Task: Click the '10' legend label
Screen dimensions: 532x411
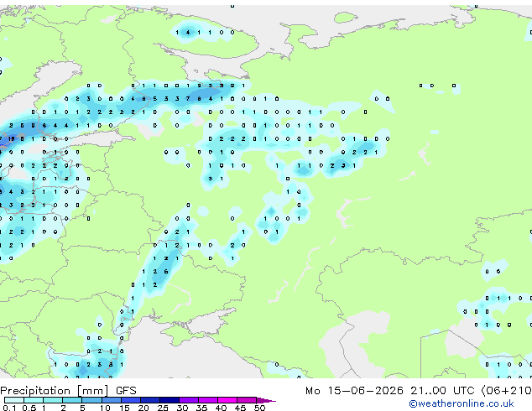Action: [105, 408]
